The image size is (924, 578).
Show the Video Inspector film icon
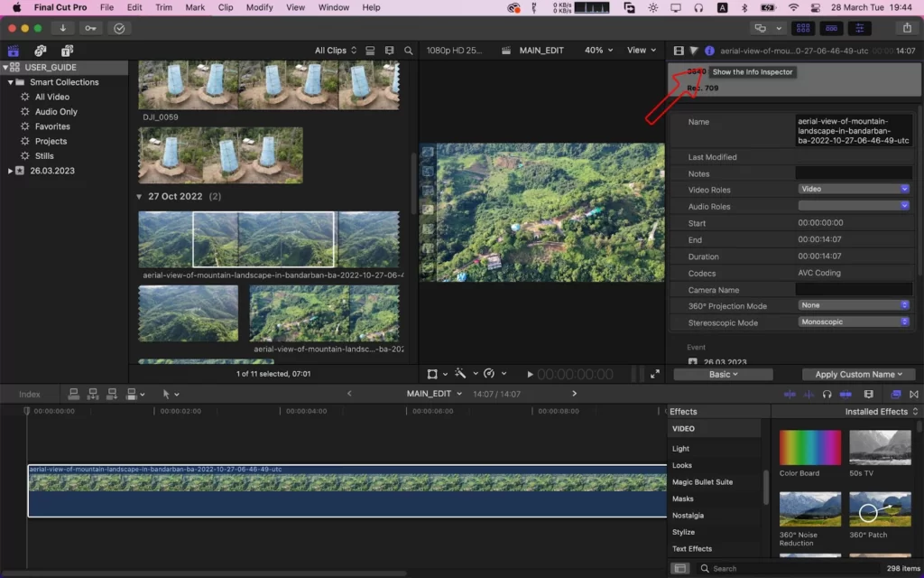click(679, 51)
